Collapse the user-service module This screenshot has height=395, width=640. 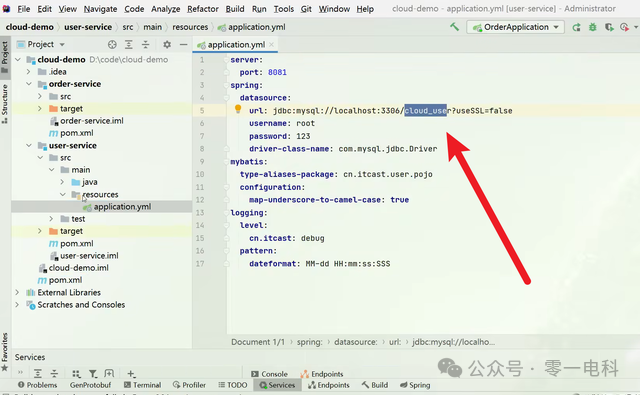29,145
